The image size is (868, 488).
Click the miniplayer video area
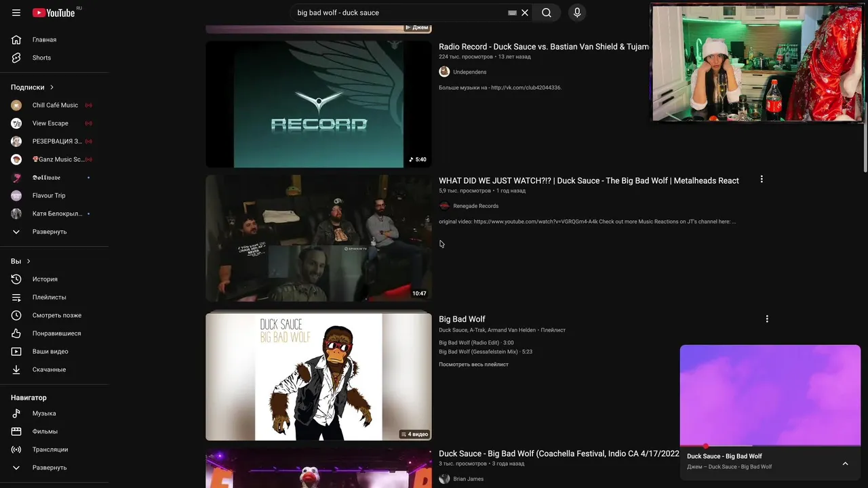click(x=770, y=395)
